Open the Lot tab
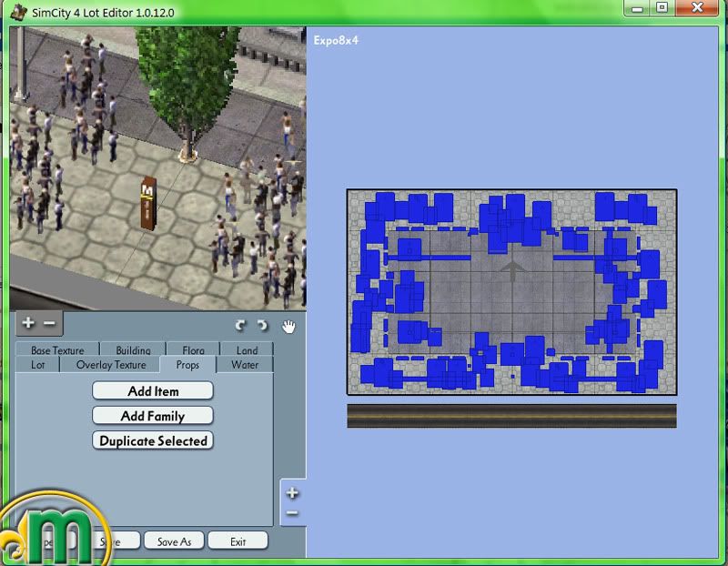This screenshot has height=566, width=728. (38, 365)
